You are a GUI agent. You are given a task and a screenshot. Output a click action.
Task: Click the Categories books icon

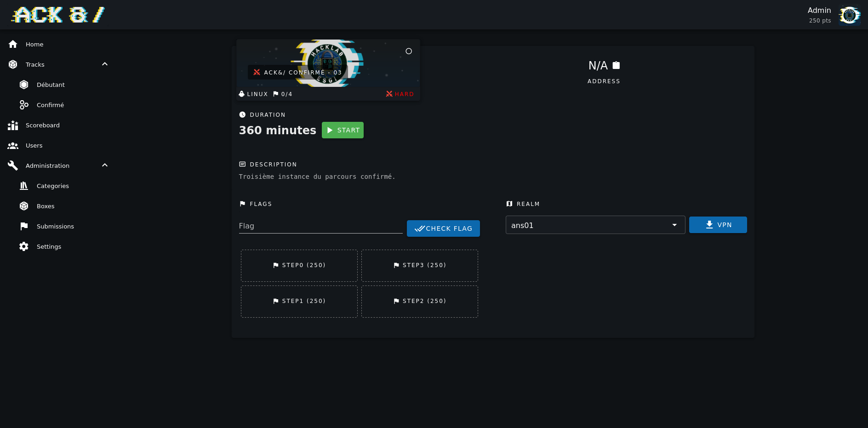pyautogui.click(x=24, y=186)
